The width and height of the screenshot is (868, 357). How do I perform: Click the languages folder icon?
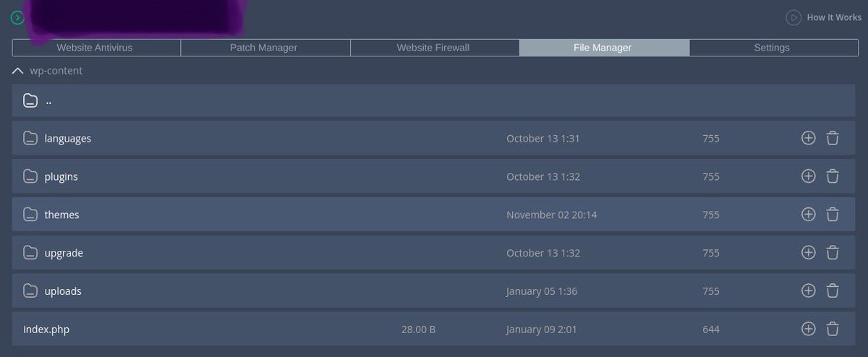coord(30,138)
